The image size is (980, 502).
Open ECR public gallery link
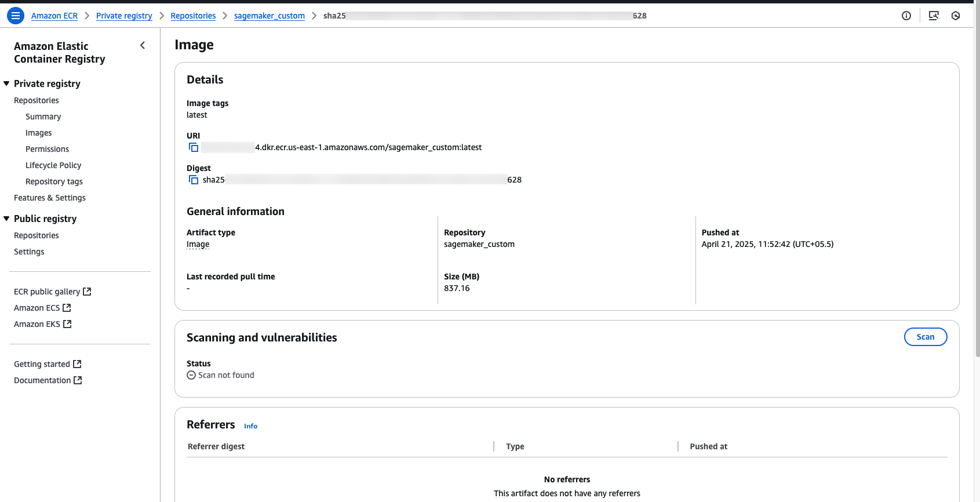(47, 292)
